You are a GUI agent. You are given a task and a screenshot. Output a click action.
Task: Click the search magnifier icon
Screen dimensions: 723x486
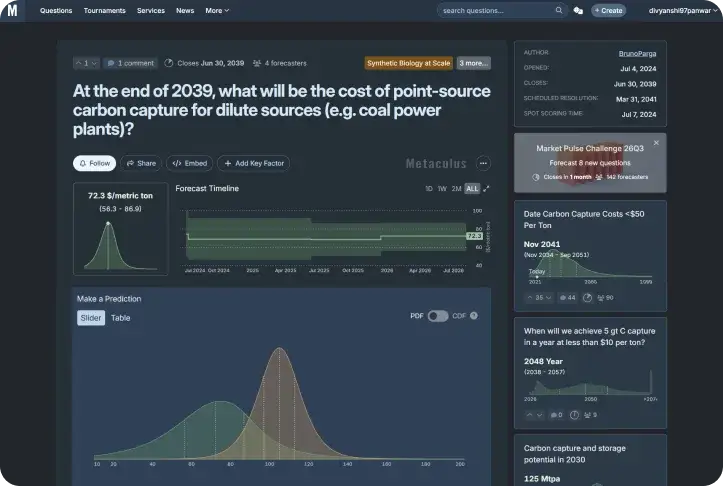559,10
